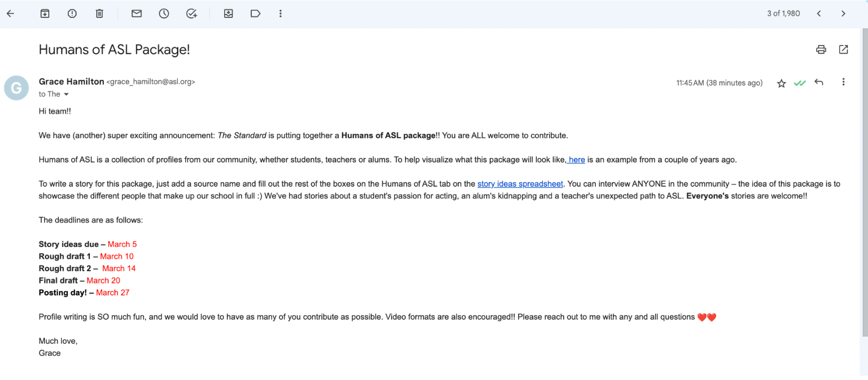Add email to Tasks
868x380 pixels.
coord(191,14)
